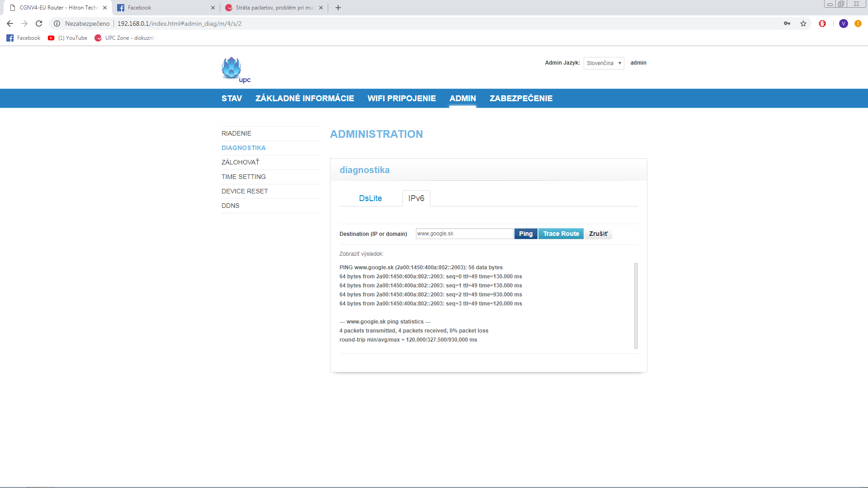Bookmark this page with the star icon
The image size is (868, 488).
[x=803, y=23]
